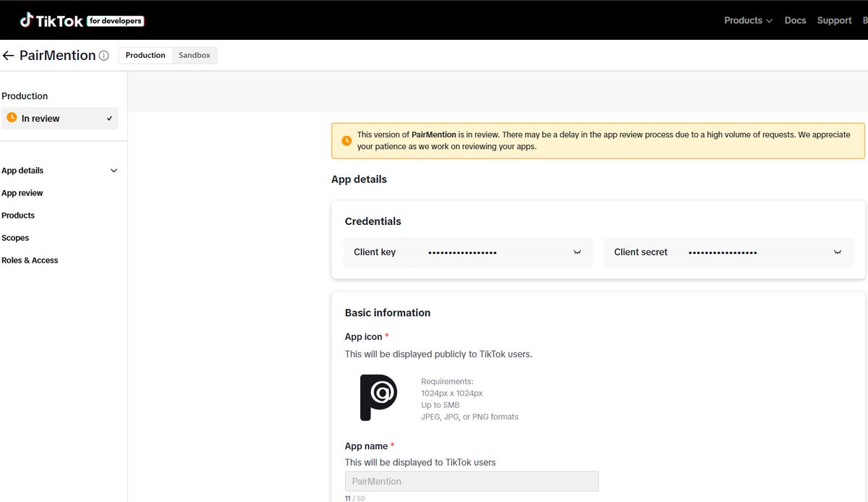
Task: Reveal the Client key with its eye icon
Action: tap(577, 252)
